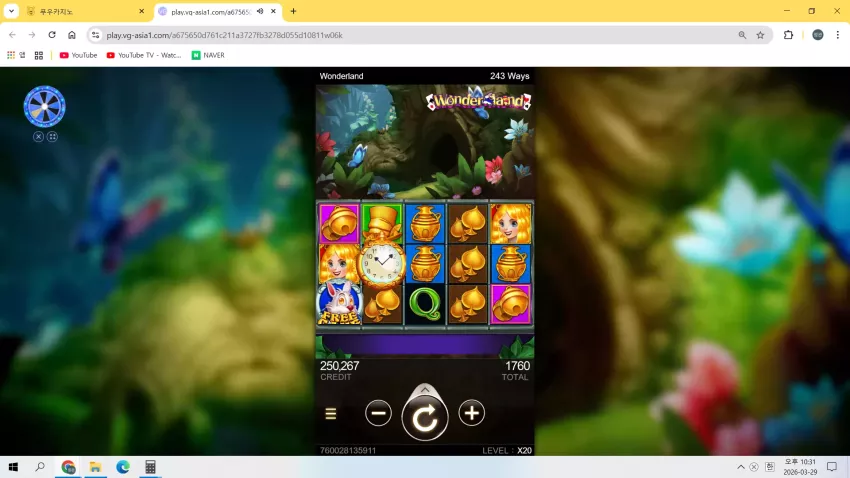Open Calculator from the taskbar
The height and width of the screenshot is (478, 850).
pyautogui.click(x=150, y=467)
